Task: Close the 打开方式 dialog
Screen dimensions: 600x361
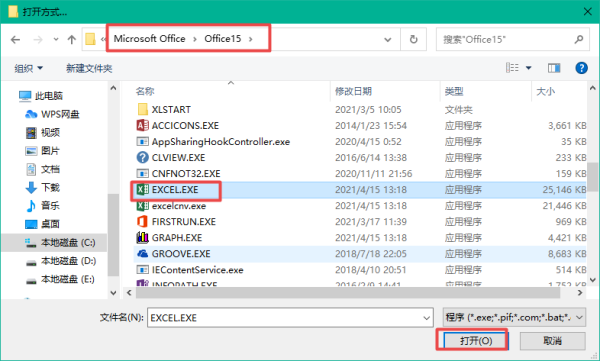Action: (x=588, y=12)
